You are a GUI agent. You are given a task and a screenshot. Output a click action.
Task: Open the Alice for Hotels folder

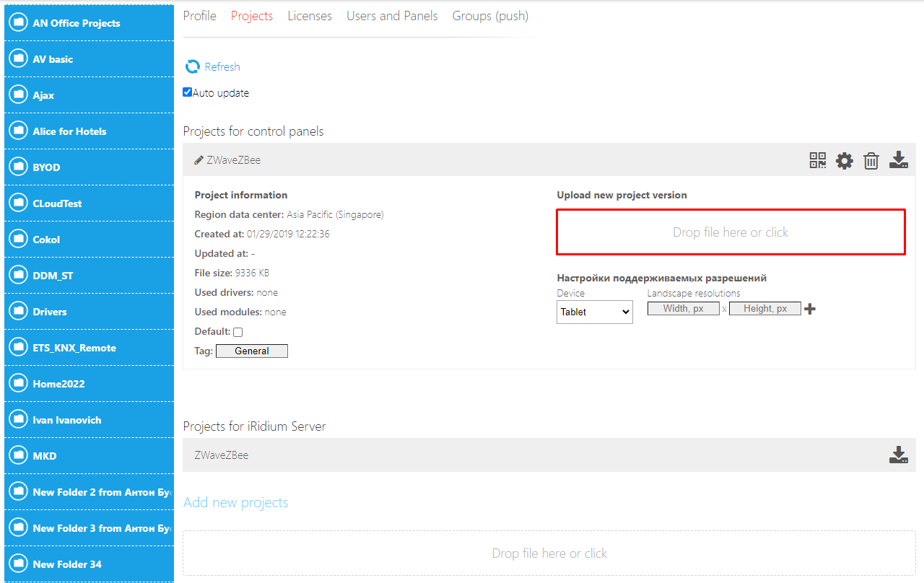point(69,131)
